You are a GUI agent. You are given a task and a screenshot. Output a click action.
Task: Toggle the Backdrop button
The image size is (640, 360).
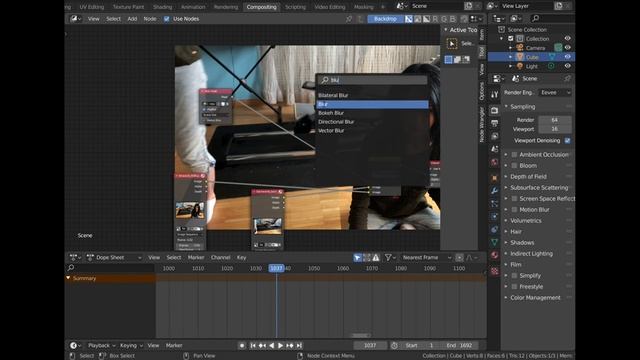tap(385, 19)
